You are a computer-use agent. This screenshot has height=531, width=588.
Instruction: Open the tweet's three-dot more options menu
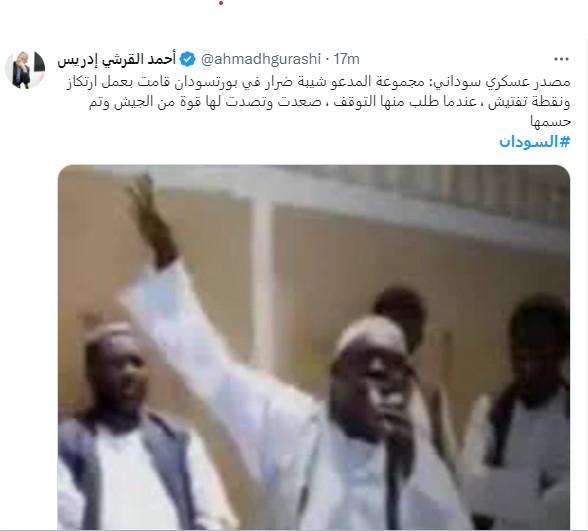point(561,59)
